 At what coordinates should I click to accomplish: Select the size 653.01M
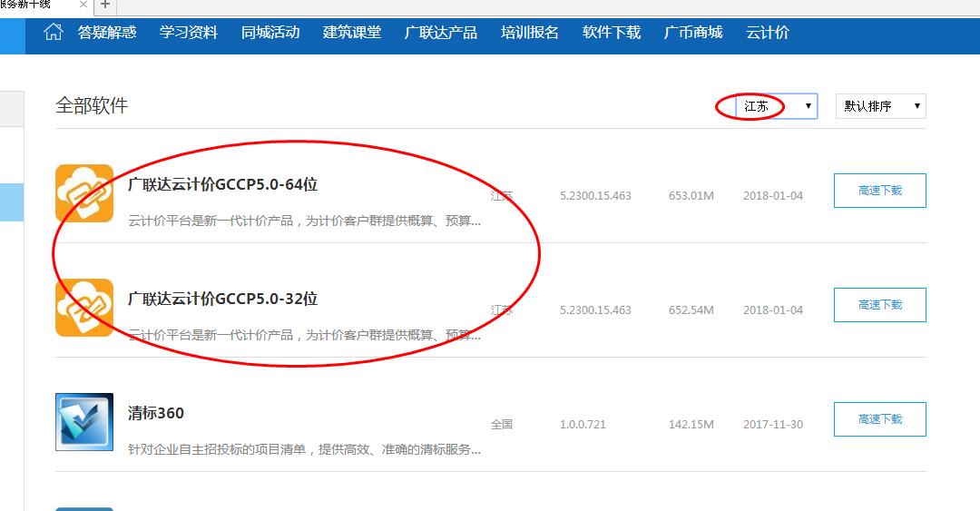[x=691, y=196]
